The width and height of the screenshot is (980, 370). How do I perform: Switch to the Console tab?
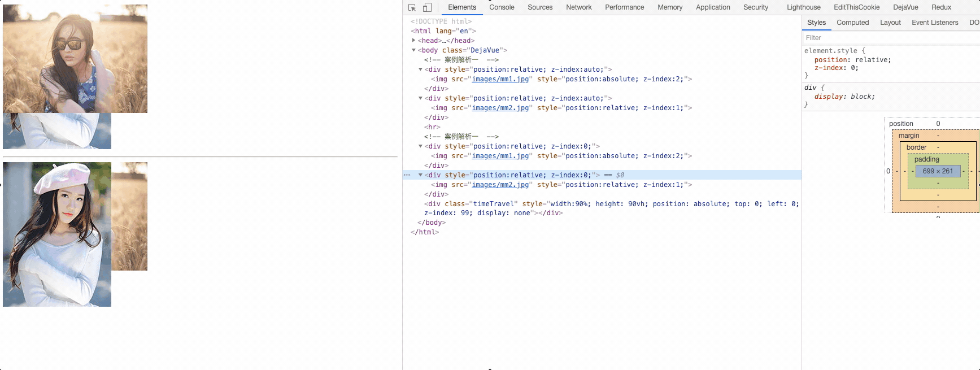502,7
